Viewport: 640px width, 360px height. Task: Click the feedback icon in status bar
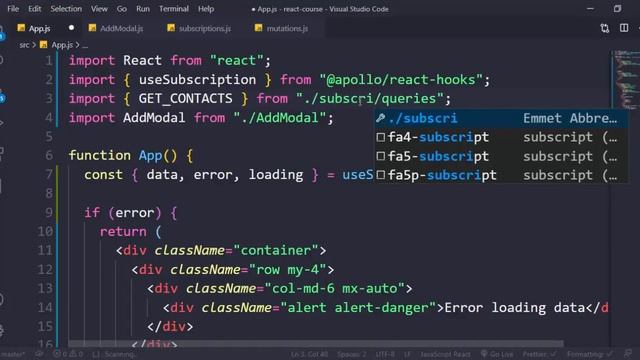[x=628, y=354]
